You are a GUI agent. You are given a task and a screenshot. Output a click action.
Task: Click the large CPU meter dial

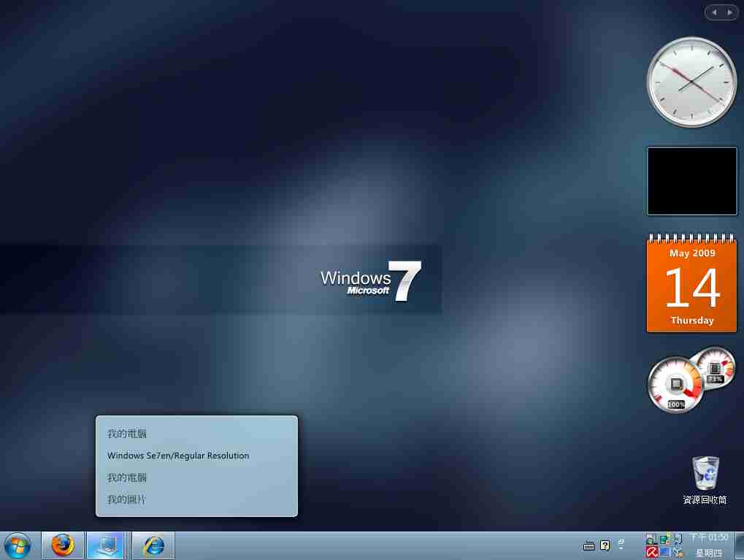click(x=675, y=385)
